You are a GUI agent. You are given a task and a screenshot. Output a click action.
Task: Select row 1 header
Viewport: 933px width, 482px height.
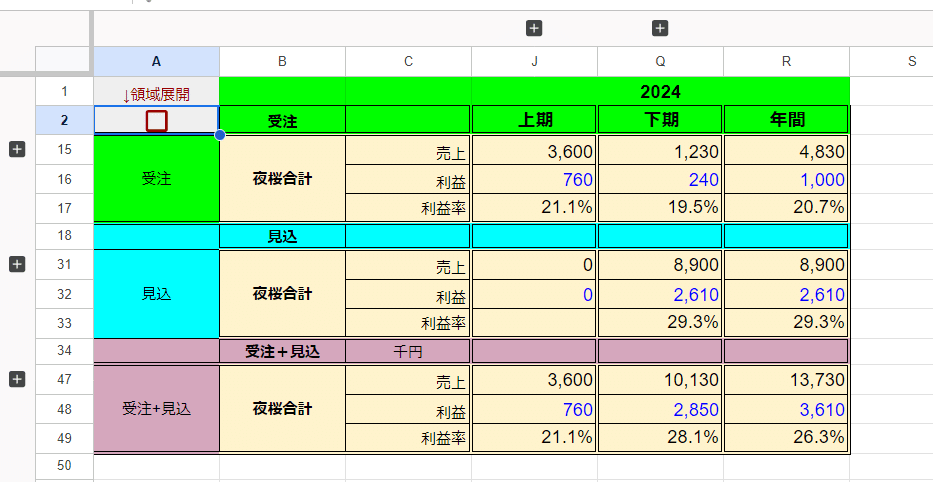64,91
